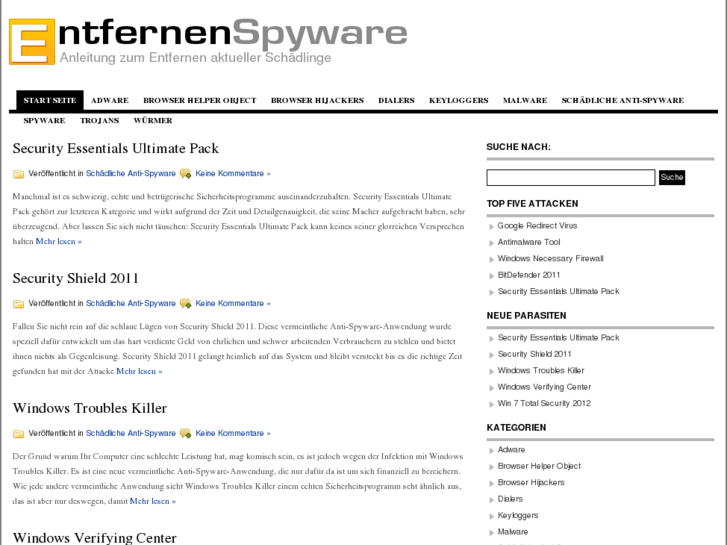Open Keyloggers category in Kategorien
Screen dimensions: 727x545
point(518,515)
